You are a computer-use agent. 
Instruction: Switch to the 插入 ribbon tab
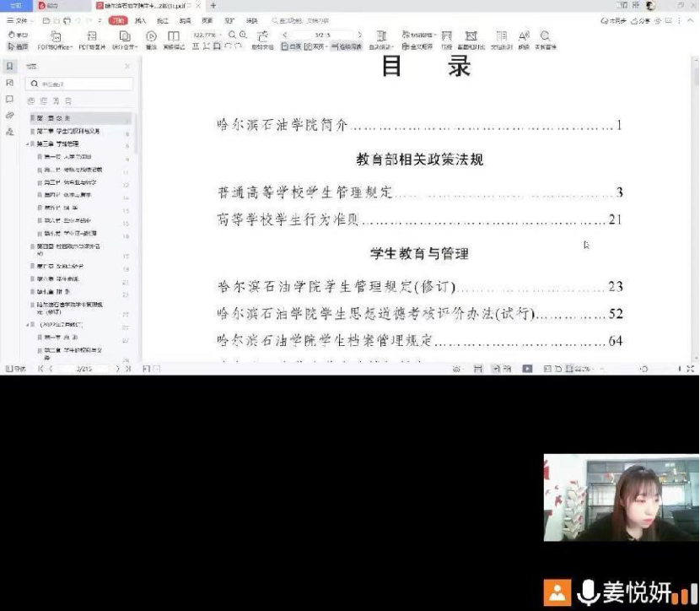click(x=141, y=19)
